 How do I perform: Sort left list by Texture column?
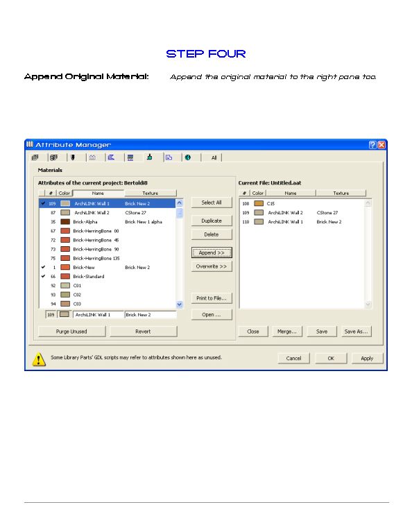pos(151,193)
